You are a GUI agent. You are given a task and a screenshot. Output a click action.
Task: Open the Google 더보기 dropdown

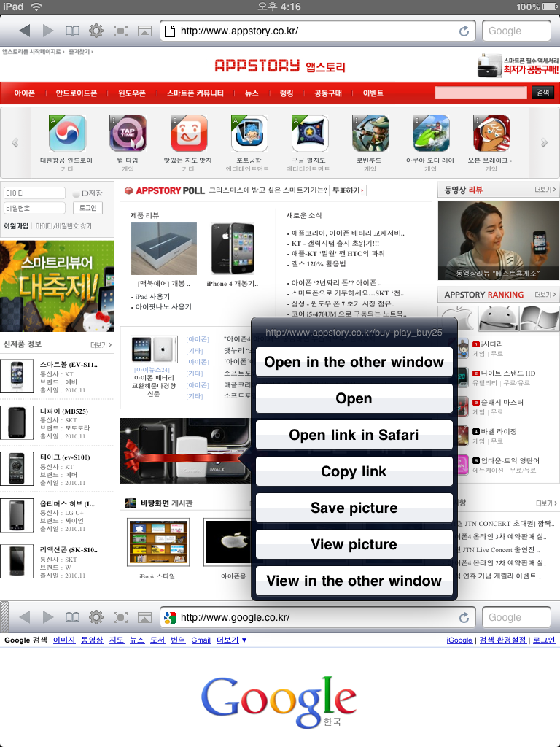pyautogui.click(x=231, y=640)
